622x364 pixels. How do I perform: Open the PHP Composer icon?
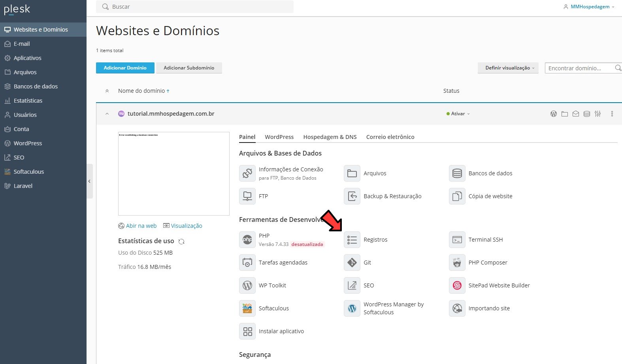tap(457, 263)
